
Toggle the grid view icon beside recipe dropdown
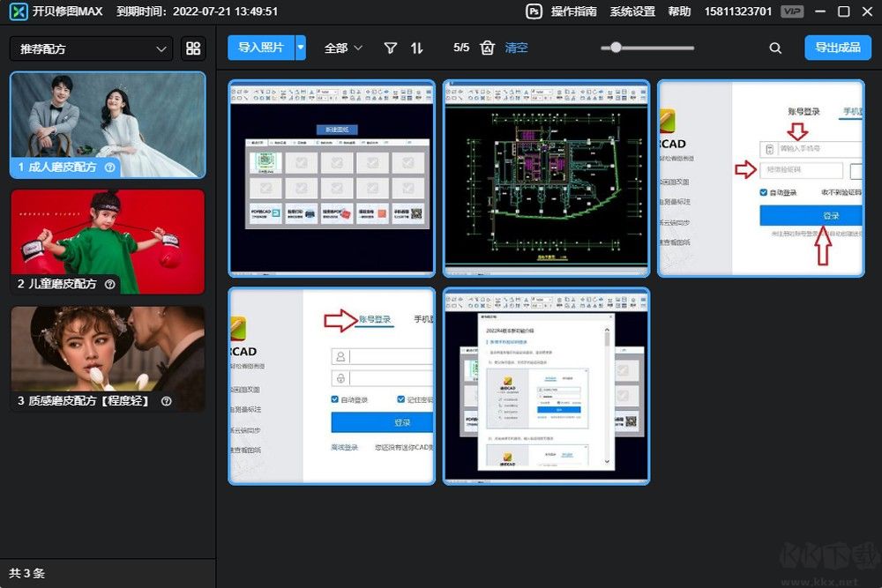[x=192, y=48]
